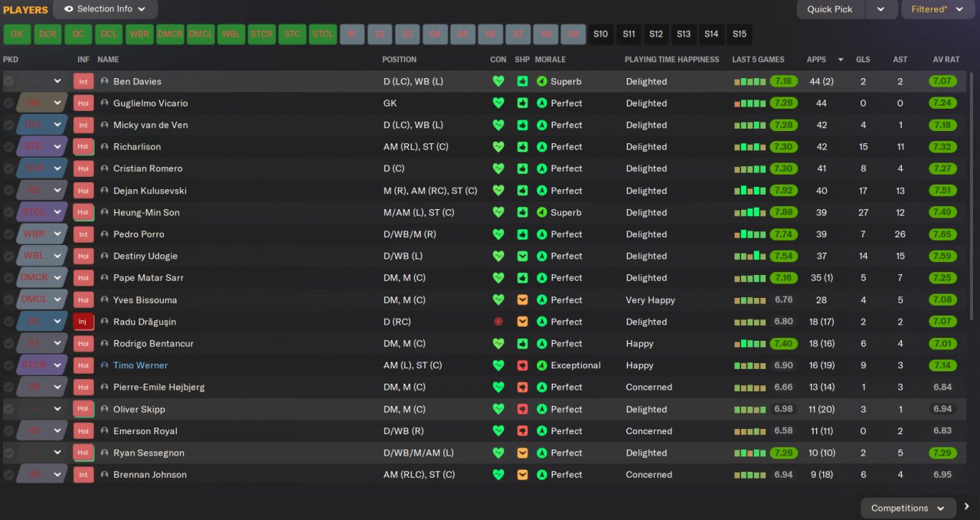Open the Competitions dropdown
The height and width of the screenshot is (520, 980).
click(x=908, y=508)
